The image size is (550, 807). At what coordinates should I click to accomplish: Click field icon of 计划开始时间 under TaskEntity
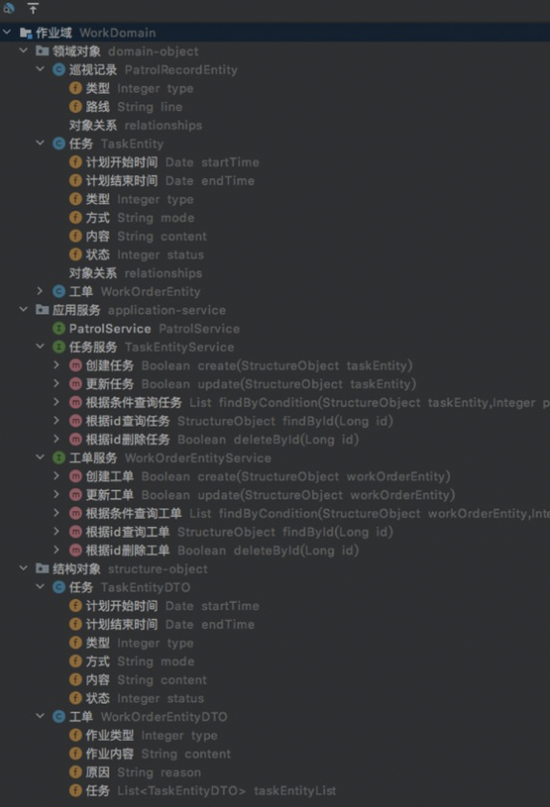(x=76, y=162)
